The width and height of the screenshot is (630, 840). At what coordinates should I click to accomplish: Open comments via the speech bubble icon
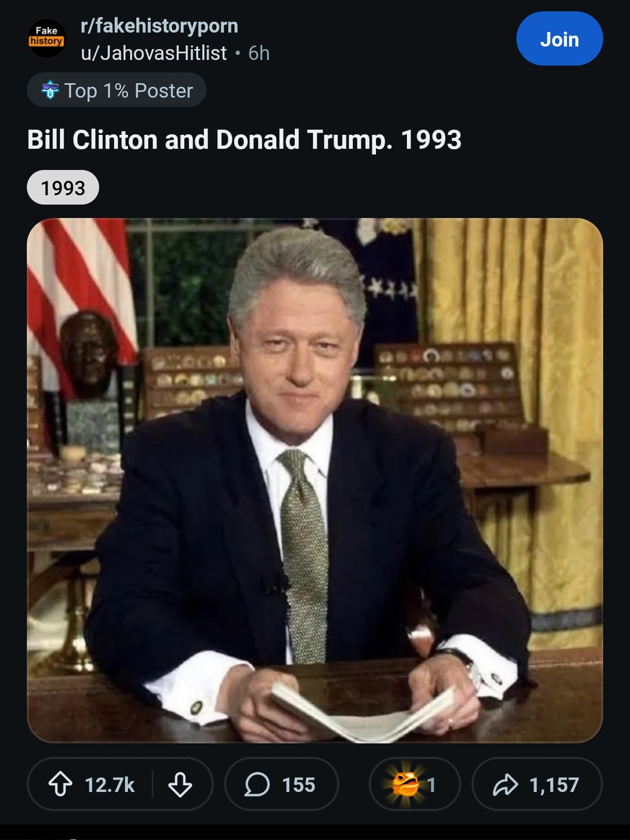tap(257, 784)
